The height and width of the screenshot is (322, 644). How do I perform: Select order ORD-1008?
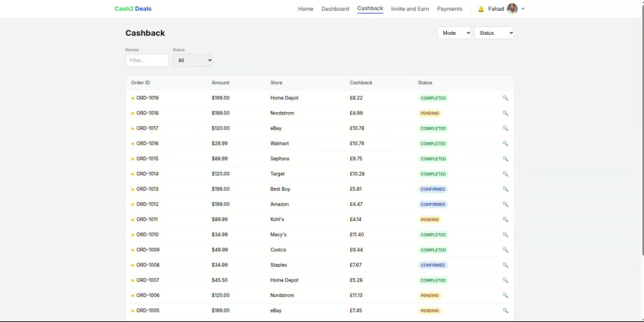pyautogui.click(x=147, y=265)
